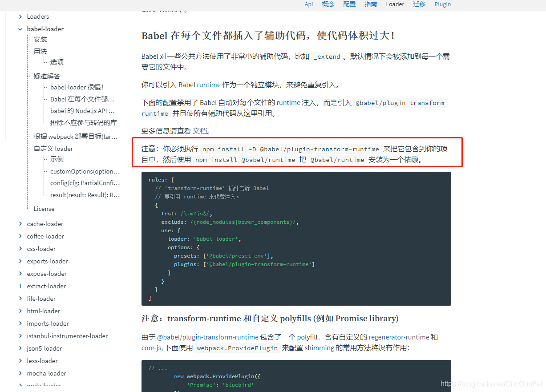Go to 自定义 loader sidebar section

click(x=53, y=149)
